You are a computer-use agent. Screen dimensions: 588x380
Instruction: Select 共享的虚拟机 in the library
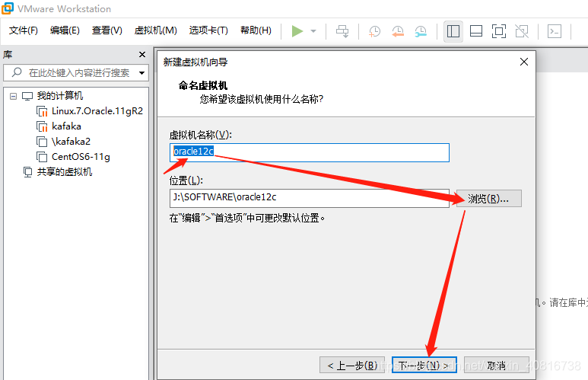pos(64,172)
